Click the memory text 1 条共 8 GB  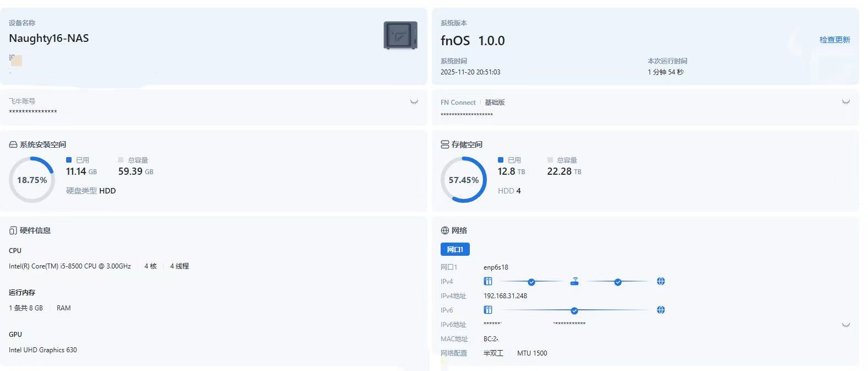coord(26,308)
